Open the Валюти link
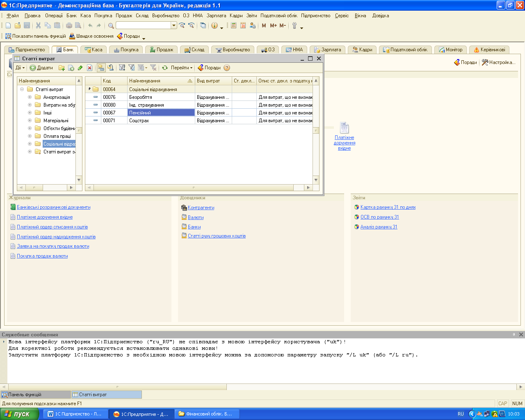 [x=196, y=217]
